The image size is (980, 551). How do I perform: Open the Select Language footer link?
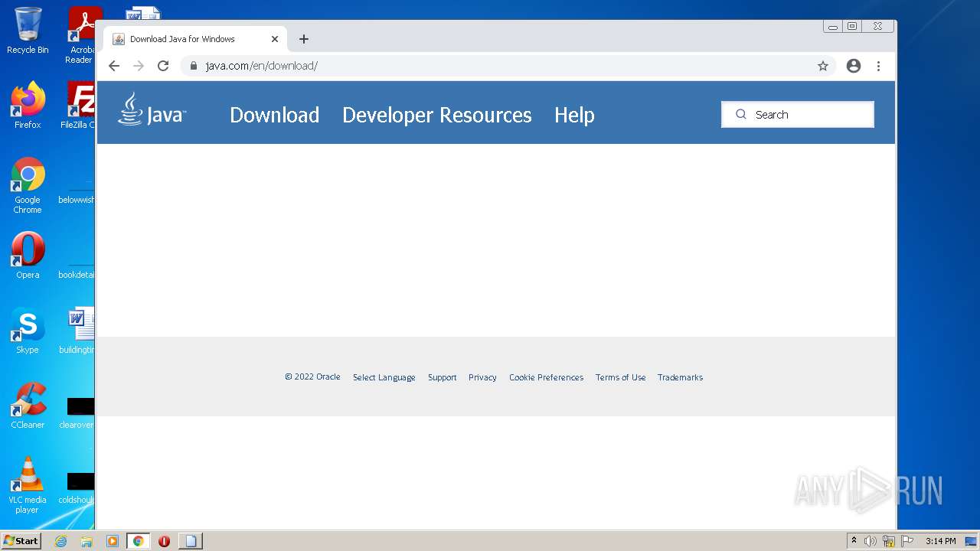[x=384, y=377]
